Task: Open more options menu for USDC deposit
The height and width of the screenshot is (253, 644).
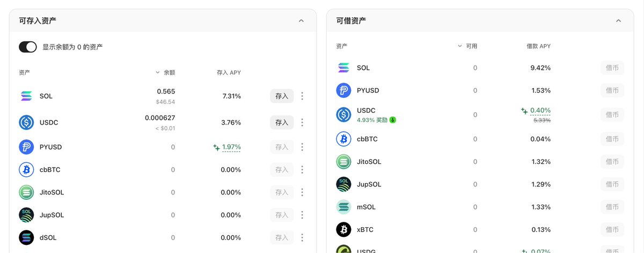Action: pyautogui.click(x=302, y=122)
